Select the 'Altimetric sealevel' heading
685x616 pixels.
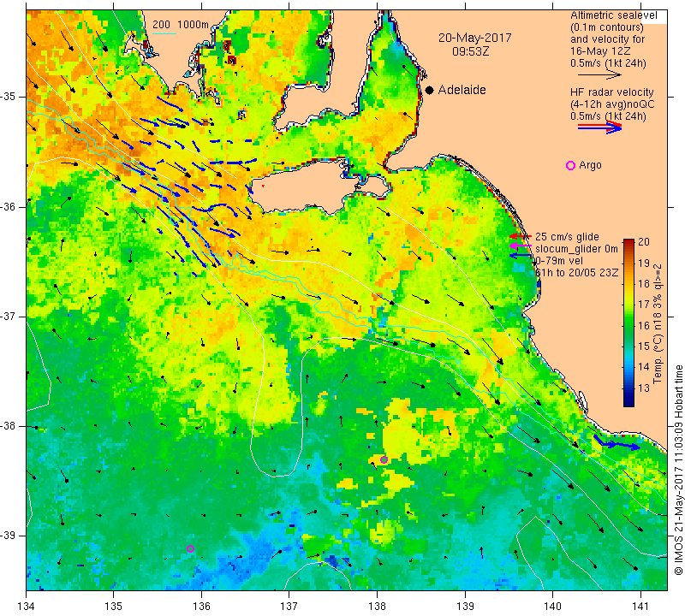coord(614,15)
